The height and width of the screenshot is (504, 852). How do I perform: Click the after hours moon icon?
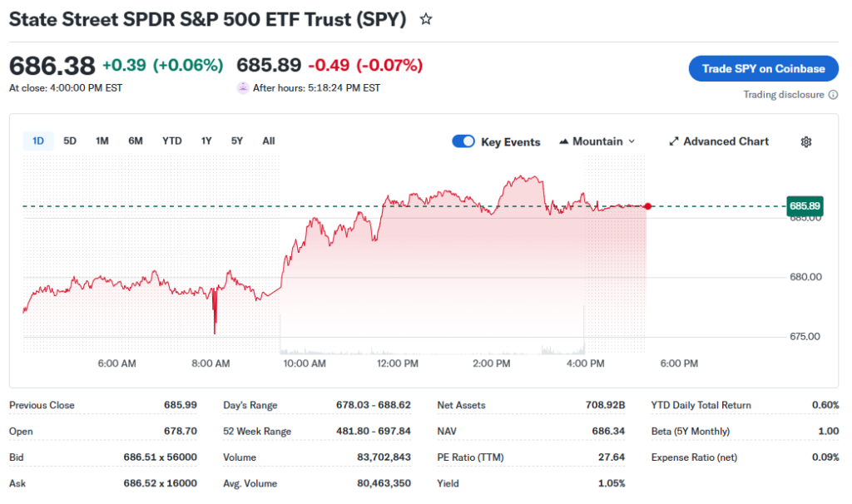[243, 87]
